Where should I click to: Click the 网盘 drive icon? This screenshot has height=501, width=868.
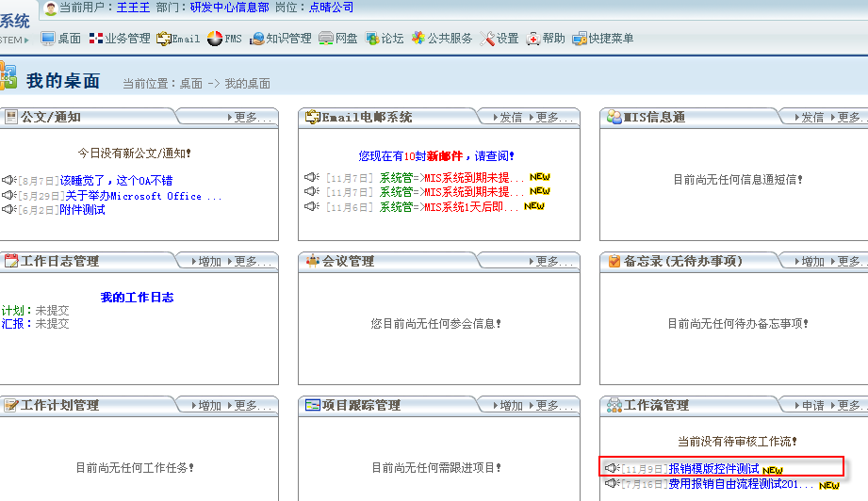(326, 39)
